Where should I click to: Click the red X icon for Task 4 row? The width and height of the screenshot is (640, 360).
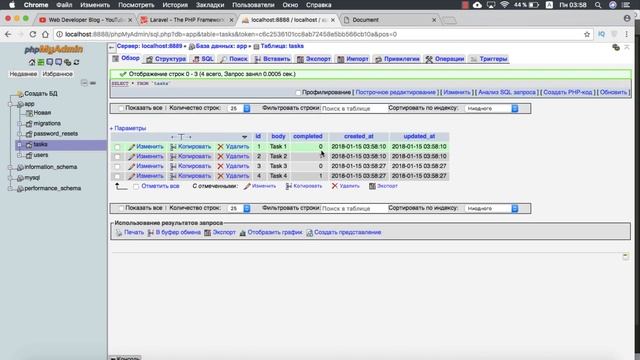pyautogui.click(x=220, y=176)
